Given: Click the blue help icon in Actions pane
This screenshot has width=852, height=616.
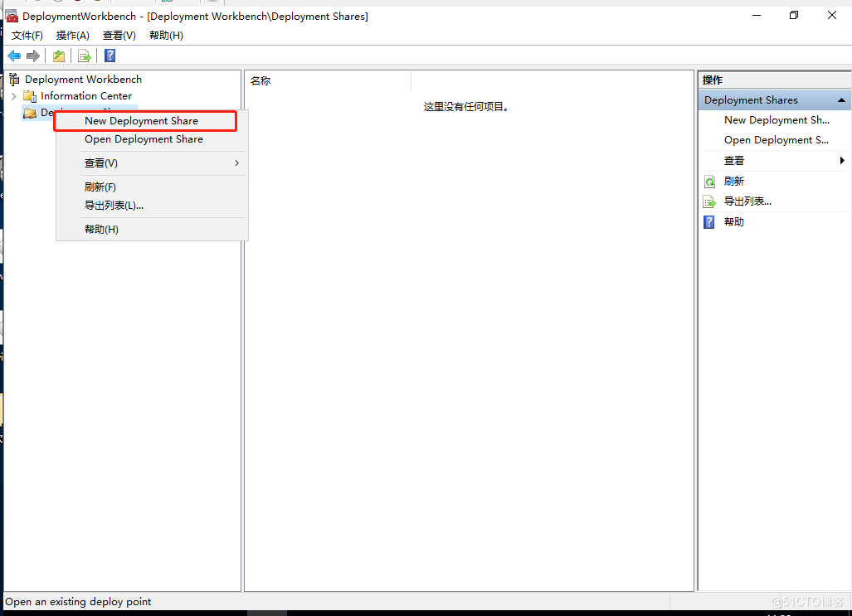Looking at the screenshot, I should pyautogui.click(x=709, y=221).
